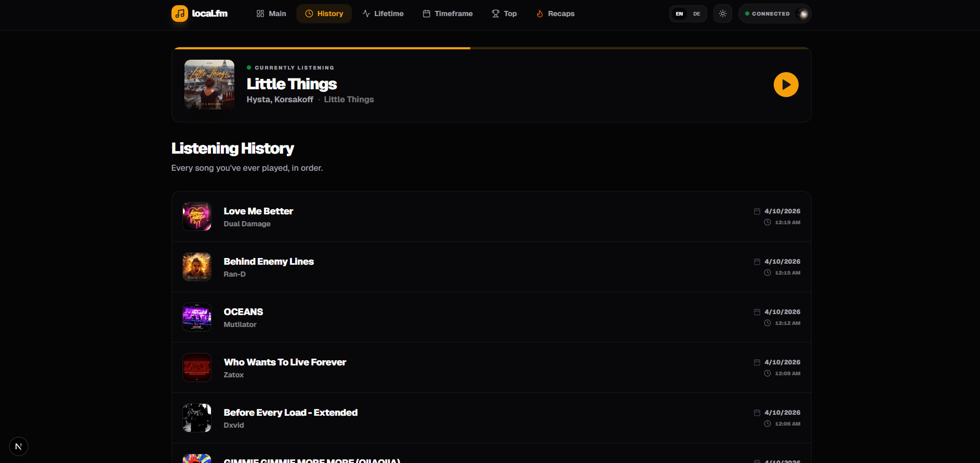Click the clock icon beside 12:15 AM
Image resolution: width=980 pixels, height=463 pixels.
click(x=767, y=273)
